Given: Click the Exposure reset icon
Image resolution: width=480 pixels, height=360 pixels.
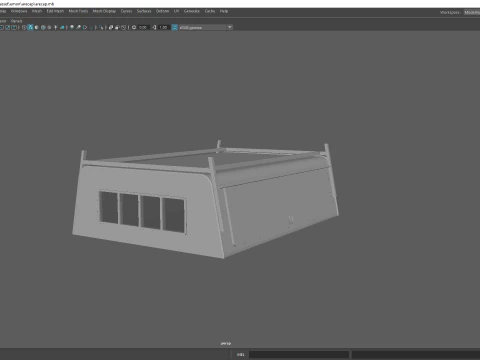Looking at the screenshot, I should coord(134,27).
